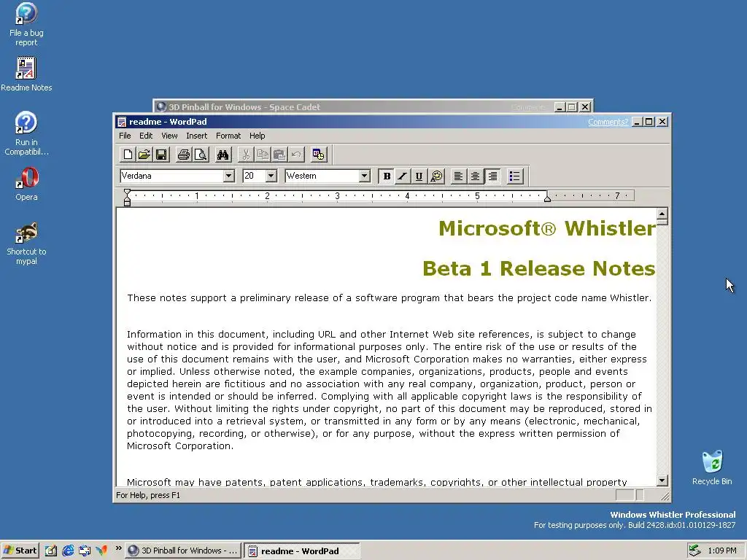This screenshot has height=560, width=747.
Task: Click Internet Explorer quick launch icon
Action: tap(68, 551)
